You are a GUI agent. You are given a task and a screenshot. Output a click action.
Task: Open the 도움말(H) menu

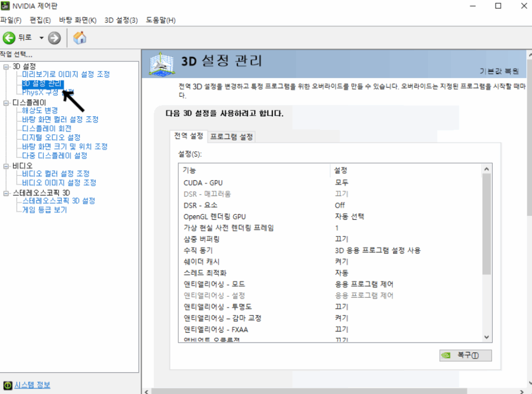pos(161,20)
